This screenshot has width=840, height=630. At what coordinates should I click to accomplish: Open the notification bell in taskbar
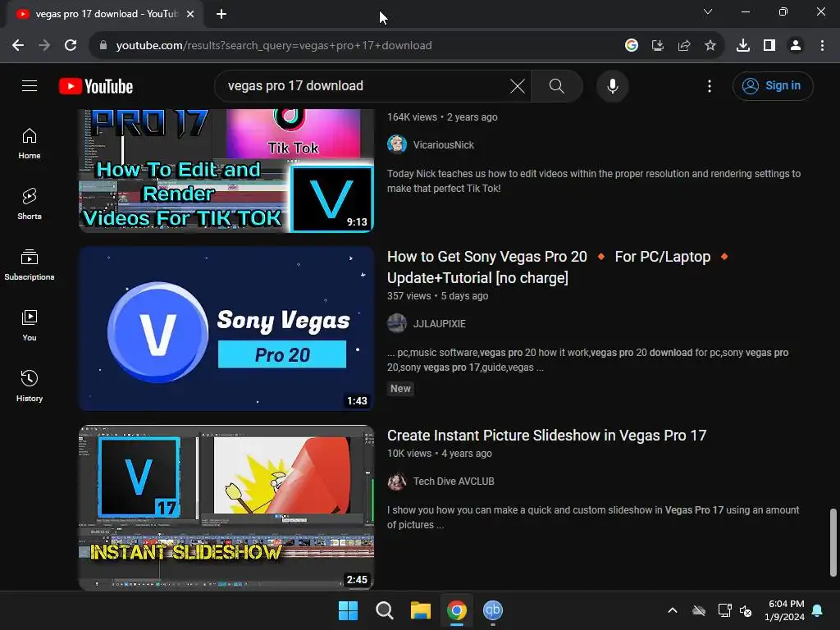point(818,610)
